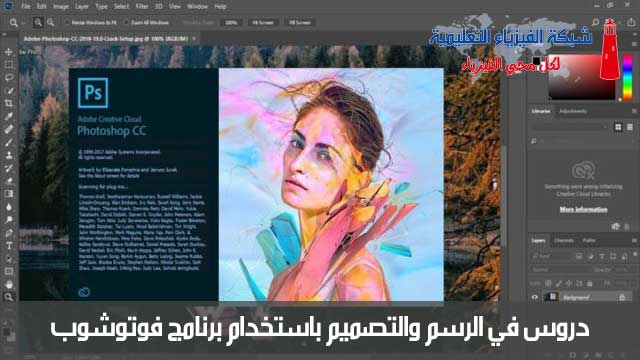Open the Filter menu
The image size is (640, 360).
click(142, 7)
